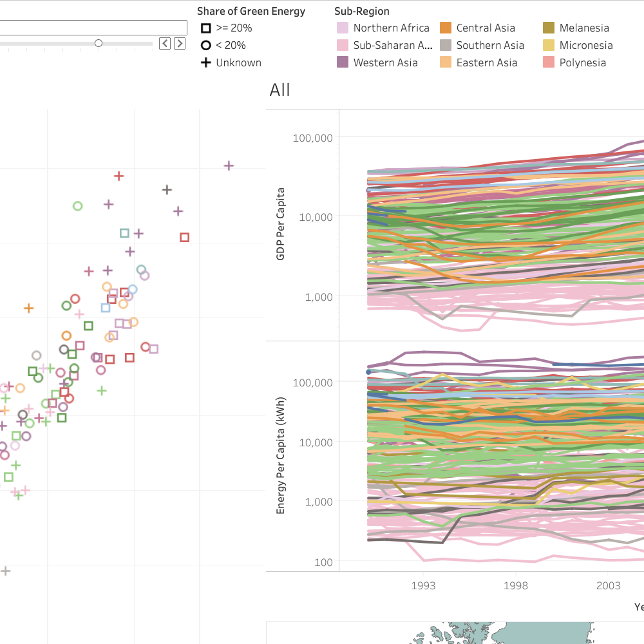Click the 'Share of Green Energy' legend title

pyautogui.click(x=251, y=11)
